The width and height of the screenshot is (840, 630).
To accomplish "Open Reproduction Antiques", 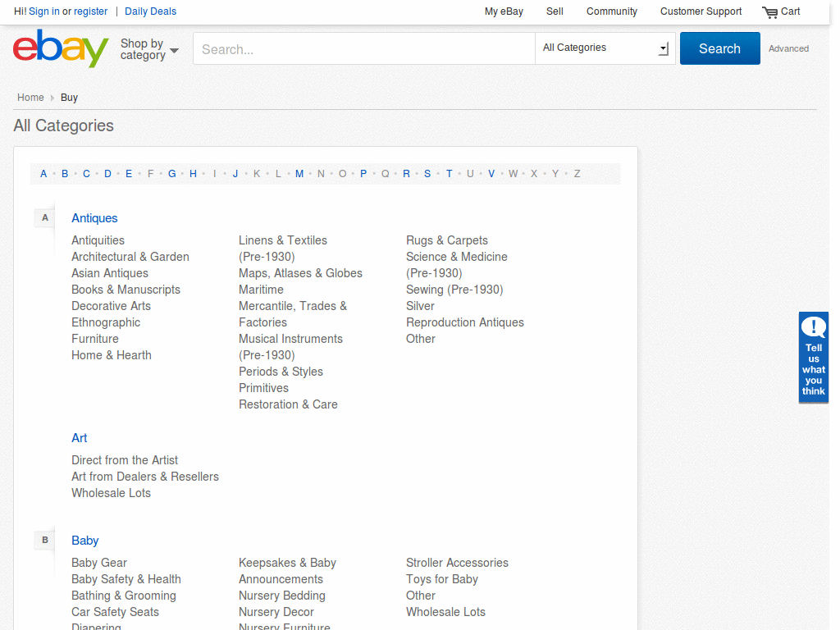I will tap(465, 322).
